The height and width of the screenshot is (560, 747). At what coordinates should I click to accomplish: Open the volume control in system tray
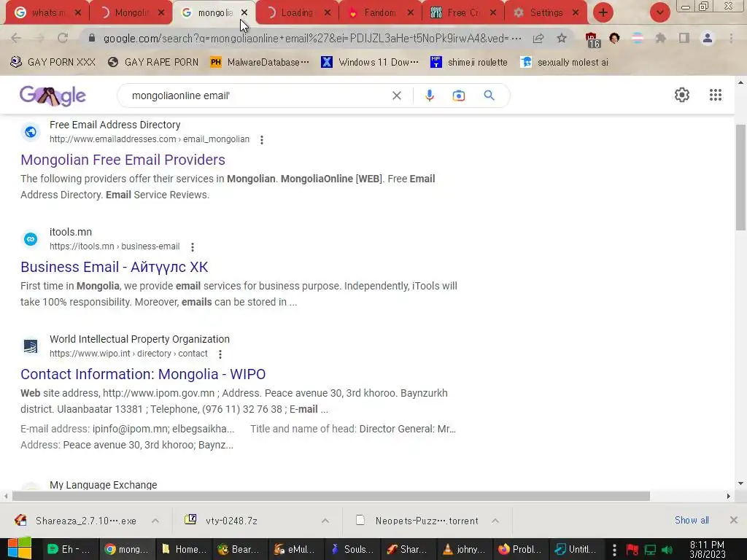coord(667,550)
